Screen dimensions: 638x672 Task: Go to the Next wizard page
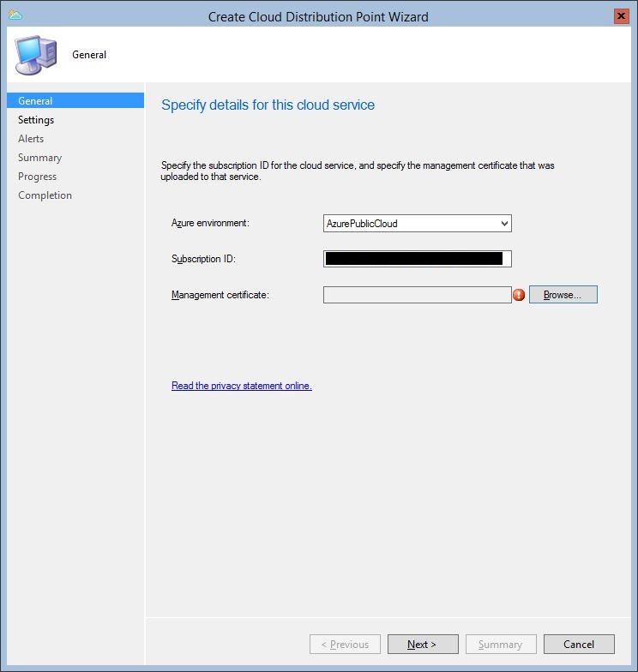click(x=423, y=645)
